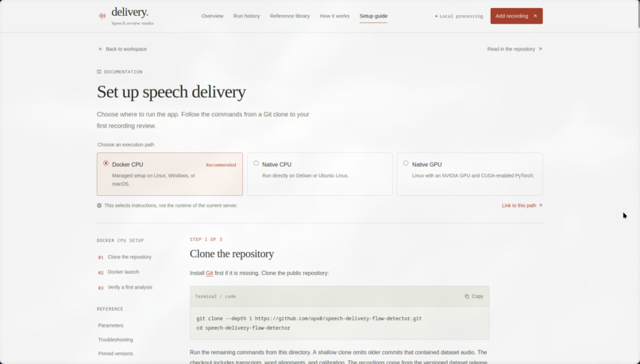The width and height of the screenshot is (640, 364).
Task: Jump to step 03 Verify a first analysis
Action: pos(125,287)
